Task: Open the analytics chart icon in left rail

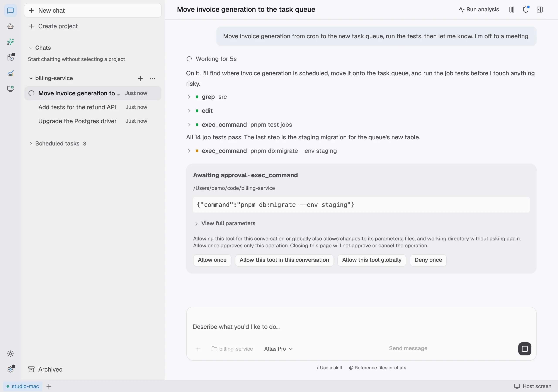Action: (x=10, y=73)
